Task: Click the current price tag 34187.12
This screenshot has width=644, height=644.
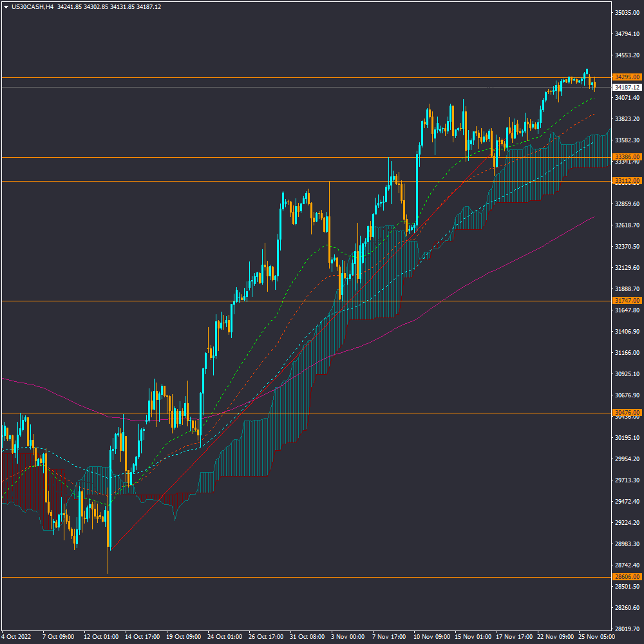Action: click(x=627, y=87)
